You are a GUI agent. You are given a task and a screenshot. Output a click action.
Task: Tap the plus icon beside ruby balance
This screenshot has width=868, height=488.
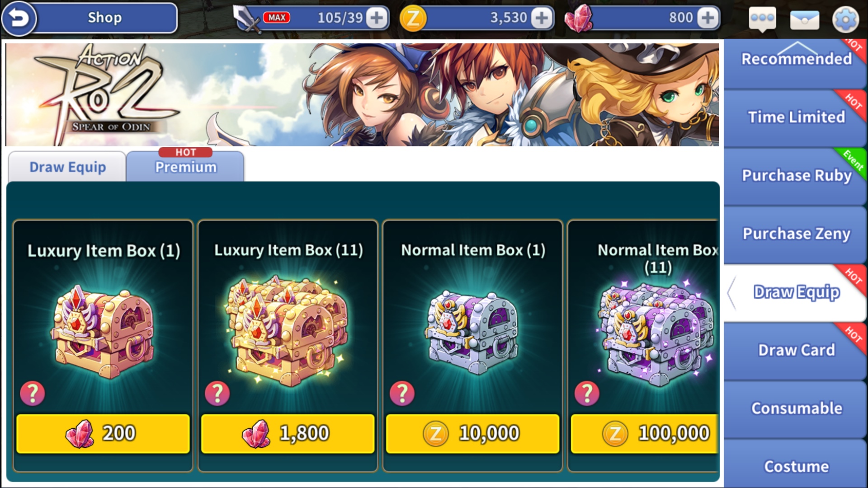(x=708, y=18)
